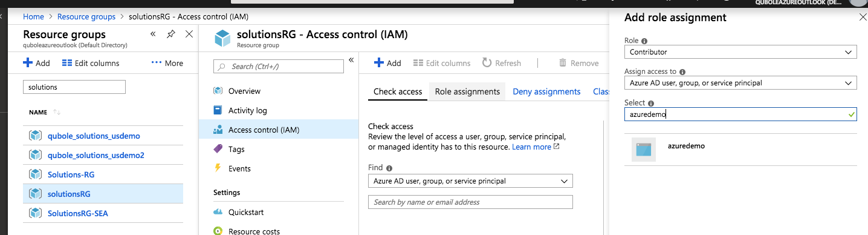Expand the Assign access to dropdown
The width and height of the screenshot is (868, 235).
coord(740,83)
